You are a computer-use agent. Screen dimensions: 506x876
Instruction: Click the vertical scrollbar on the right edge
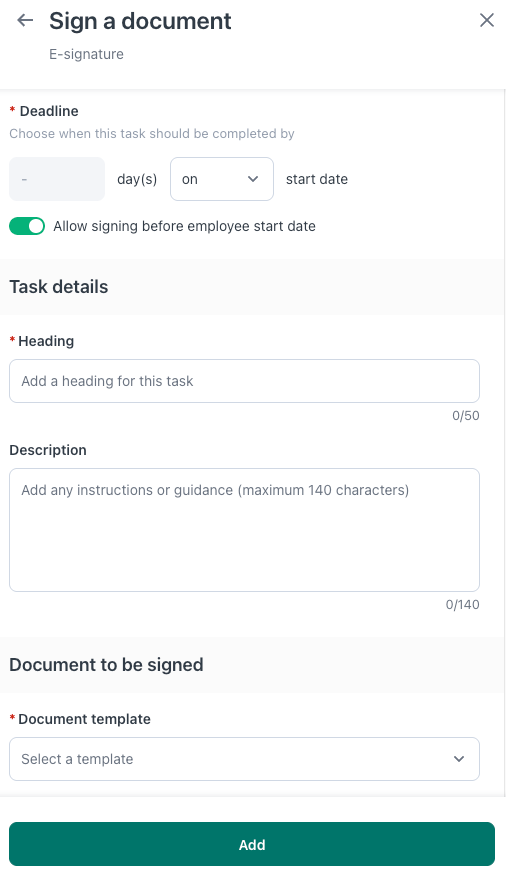point(504,442)
